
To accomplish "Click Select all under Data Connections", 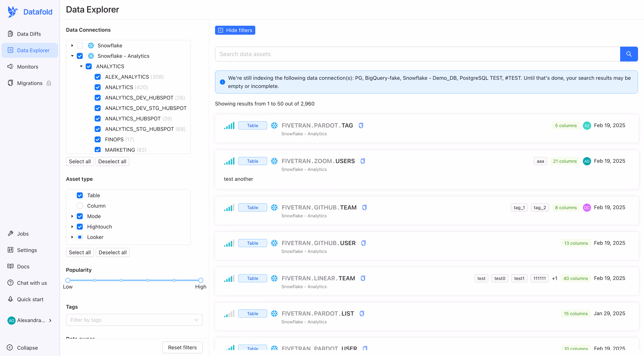I will pyautogui.click(x=80, y=161).
